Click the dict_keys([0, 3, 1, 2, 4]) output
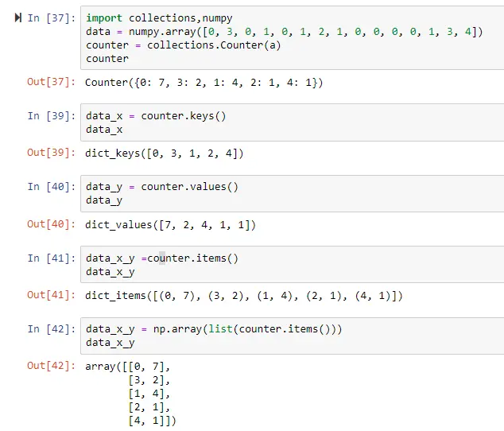 (x=165, y=153)
